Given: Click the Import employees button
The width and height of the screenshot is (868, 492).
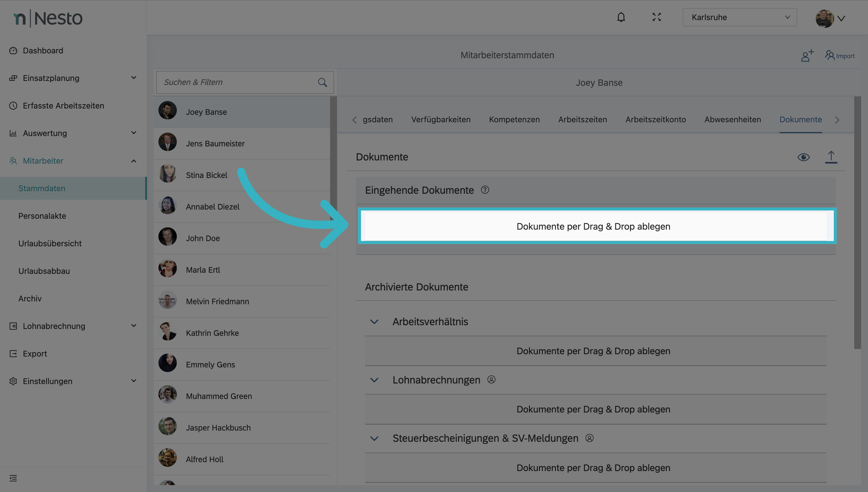Looking at the screenshot, I should [x=840, y=56].
